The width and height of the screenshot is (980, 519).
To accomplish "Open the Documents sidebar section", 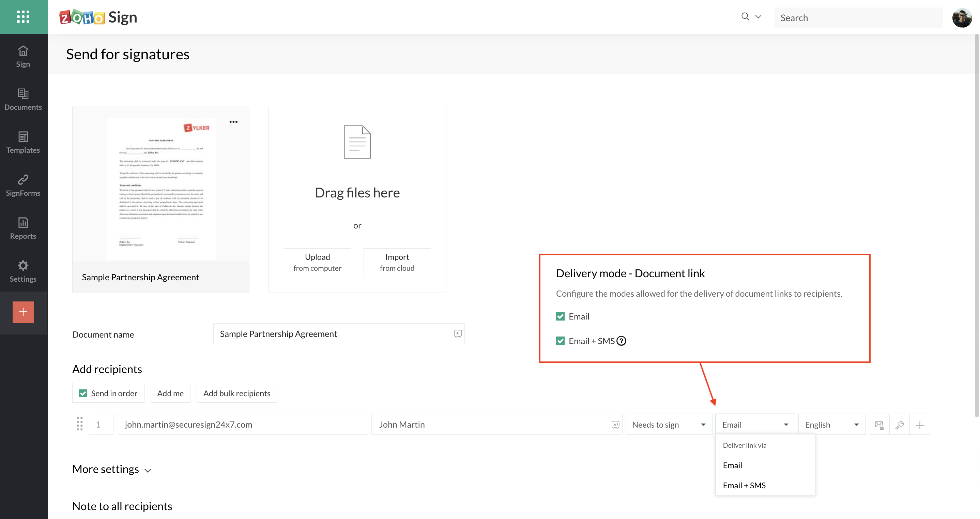I will pyautogui.click(x=23, y=99).
